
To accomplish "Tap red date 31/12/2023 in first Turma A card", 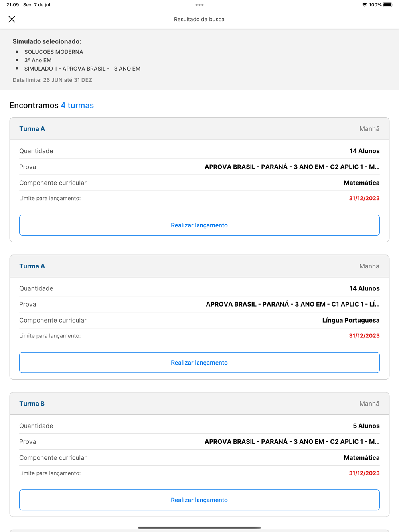I will [364, 198].
